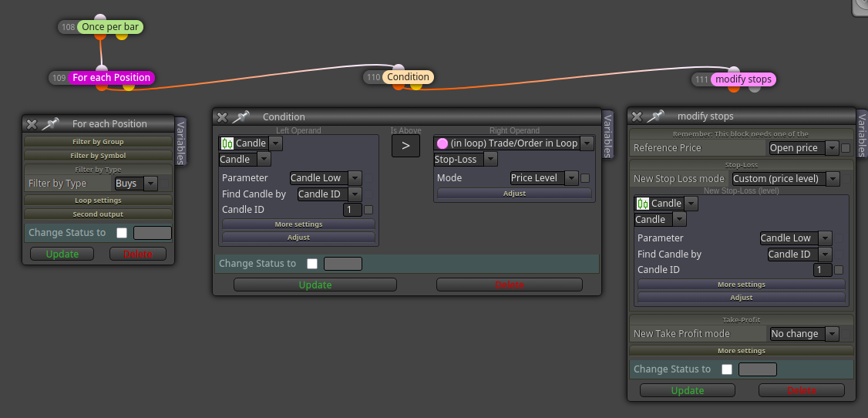Open the Mode Price Level dropdown
This screenshot has width=868, height=418.
pos(543,177)
